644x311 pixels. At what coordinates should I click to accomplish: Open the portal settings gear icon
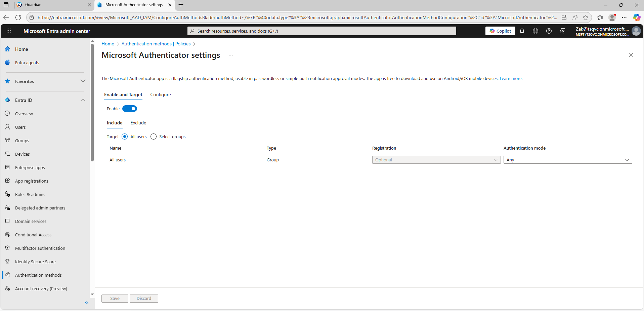(535, 31)
